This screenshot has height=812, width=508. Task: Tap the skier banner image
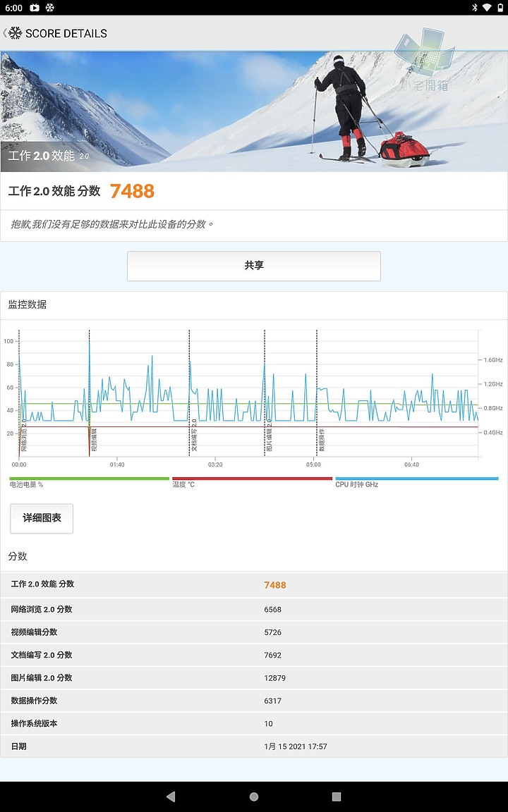(254, 111)
